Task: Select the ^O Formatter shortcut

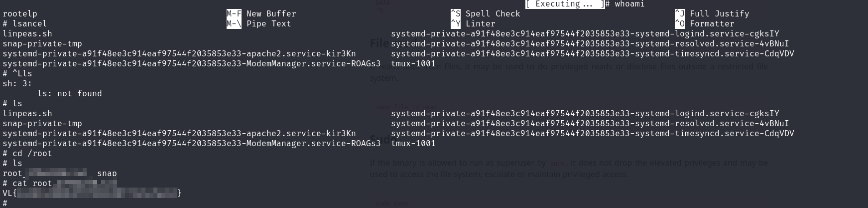Action: point(705,23)
